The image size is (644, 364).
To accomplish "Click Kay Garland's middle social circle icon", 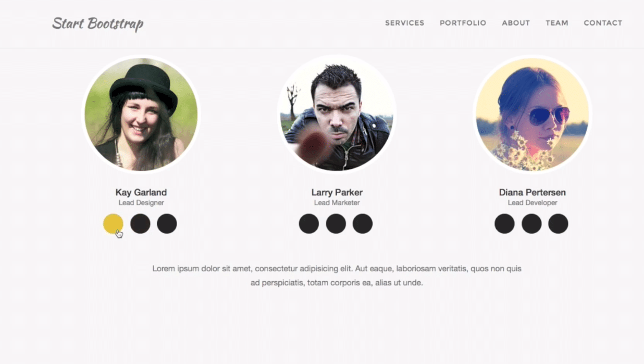I will [x=140, y=224].
